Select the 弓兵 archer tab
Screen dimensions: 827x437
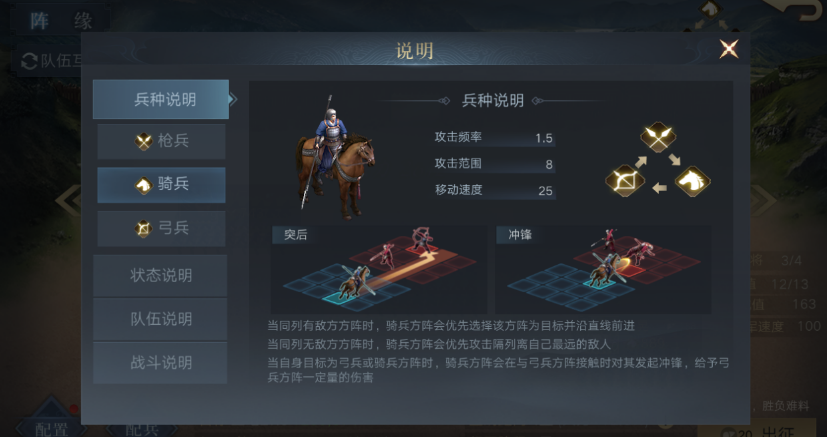point(161,229)
